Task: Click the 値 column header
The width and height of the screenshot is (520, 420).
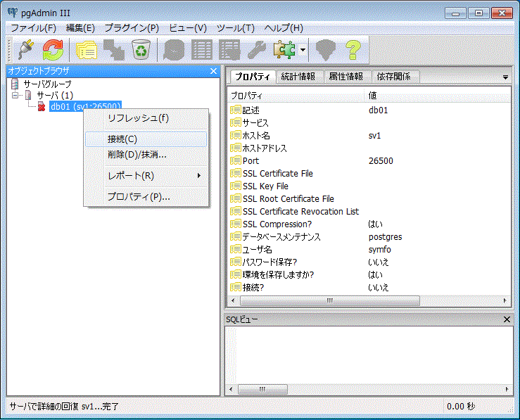Action: pos(438,96)
